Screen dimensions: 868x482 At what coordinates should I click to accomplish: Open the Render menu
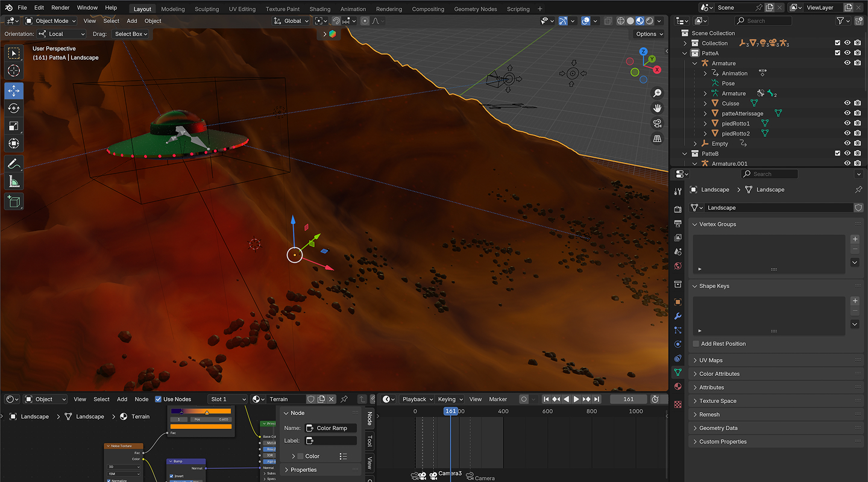[60, 8]
